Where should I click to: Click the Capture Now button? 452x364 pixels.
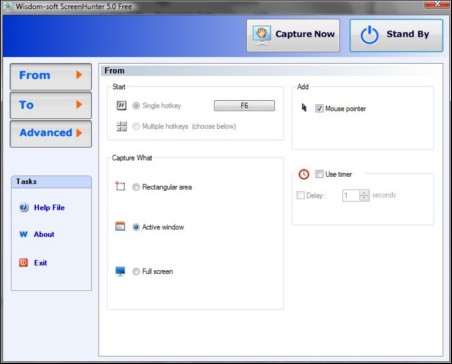tap(293, 35)
